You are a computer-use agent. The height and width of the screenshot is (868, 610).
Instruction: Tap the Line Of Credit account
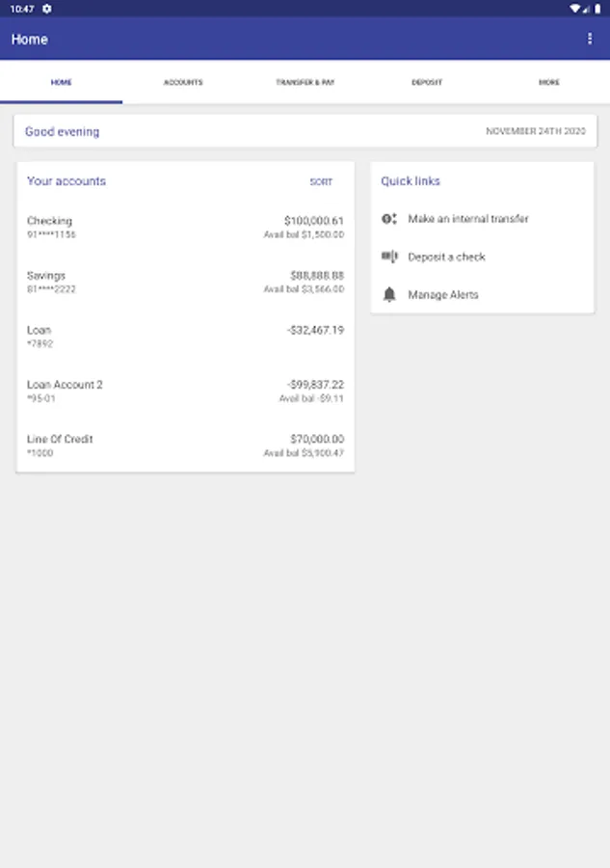point(185,446)
